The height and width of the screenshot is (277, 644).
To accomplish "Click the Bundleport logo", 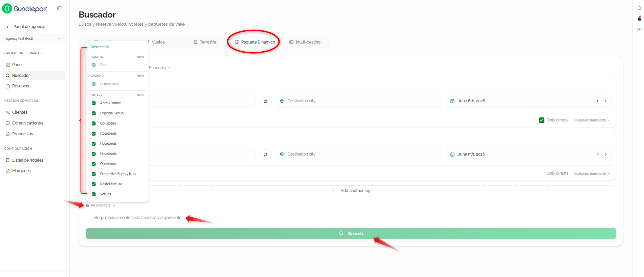I will [x=25, y=8].
